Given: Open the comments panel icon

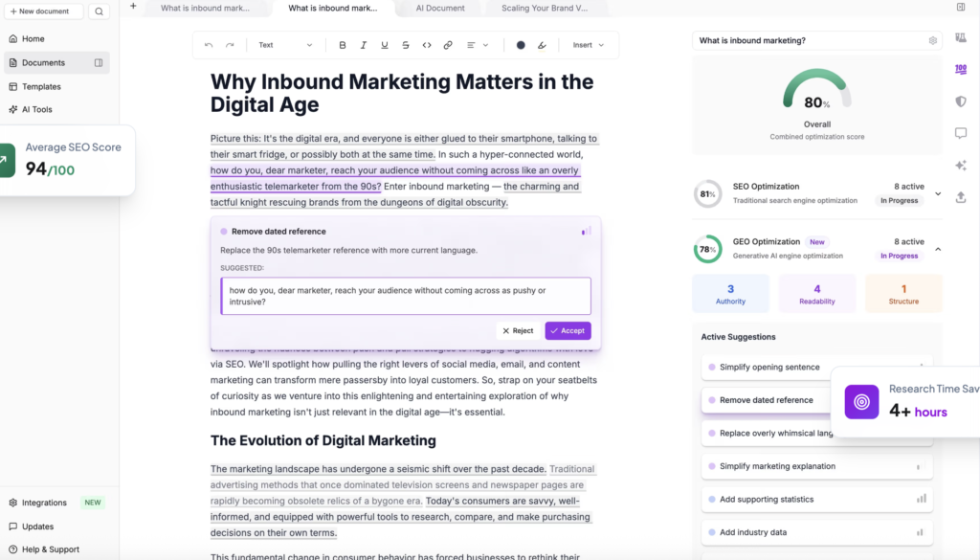Looking at the screenshot, I should (x=961, y=133).
